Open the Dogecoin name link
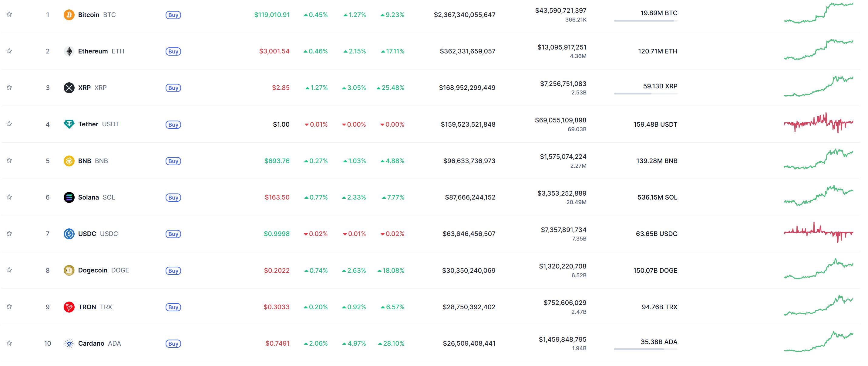The height and width of the screenshot is (366, 868). 93,270
